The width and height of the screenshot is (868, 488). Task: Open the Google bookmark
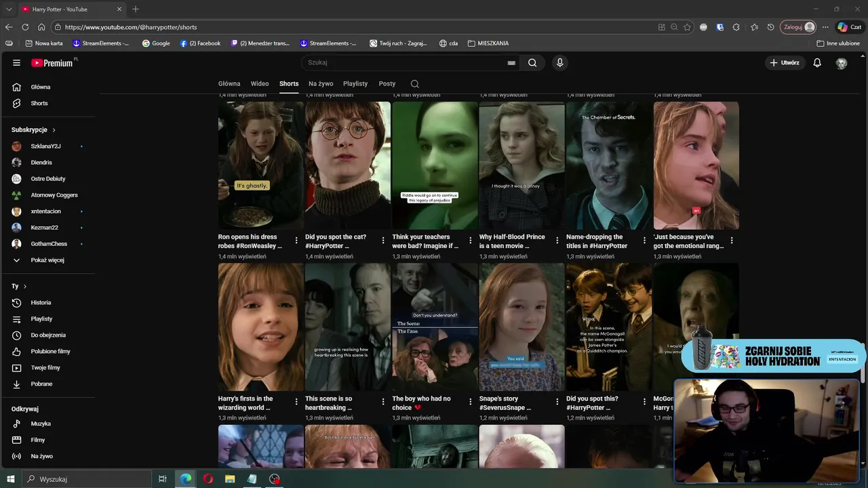tap(156, 43)
